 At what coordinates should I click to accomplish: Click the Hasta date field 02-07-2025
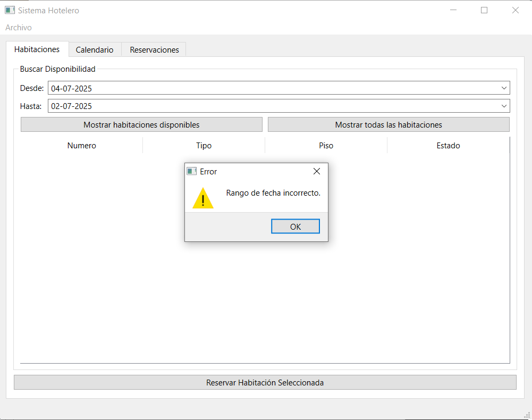[x=279, y=106]
